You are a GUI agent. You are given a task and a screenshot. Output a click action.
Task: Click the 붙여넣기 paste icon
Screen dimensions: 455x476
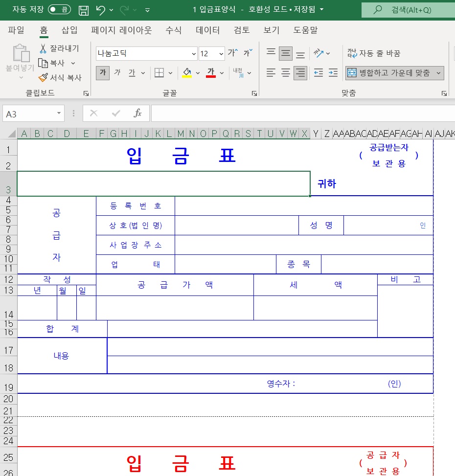click(21, 53)
